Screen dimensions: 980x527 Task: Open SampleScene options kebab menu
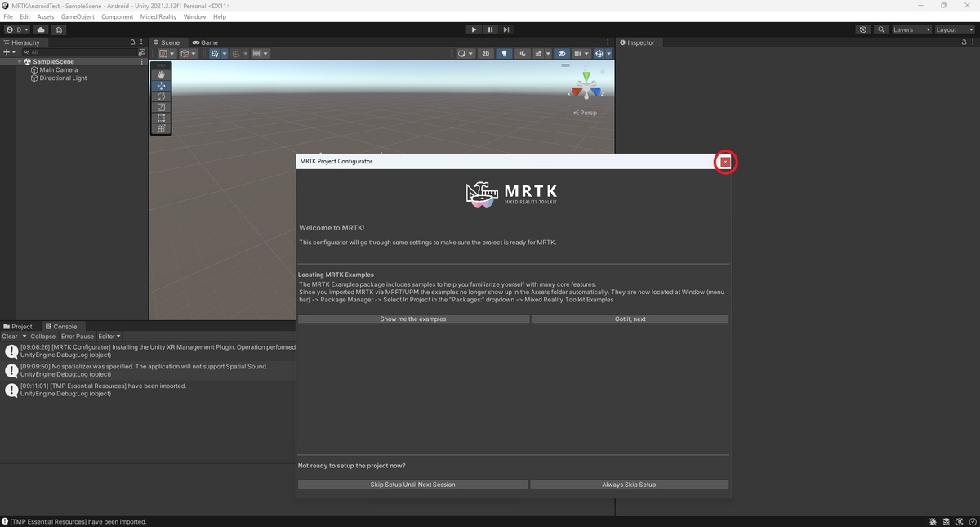[x=142, y=61]
